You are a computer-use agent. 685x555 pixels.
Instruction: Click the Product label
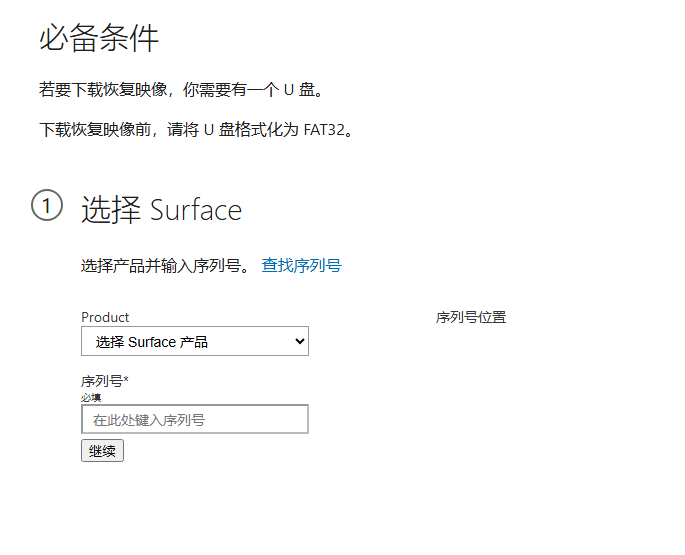coord(105,317)
